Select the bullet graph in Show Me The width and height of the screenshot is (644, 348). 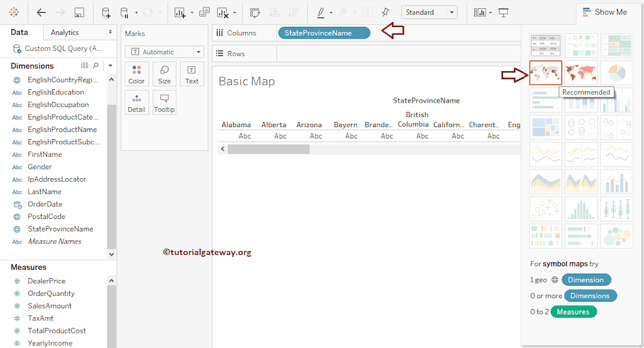pyautogui.click(x=581, y=237)
